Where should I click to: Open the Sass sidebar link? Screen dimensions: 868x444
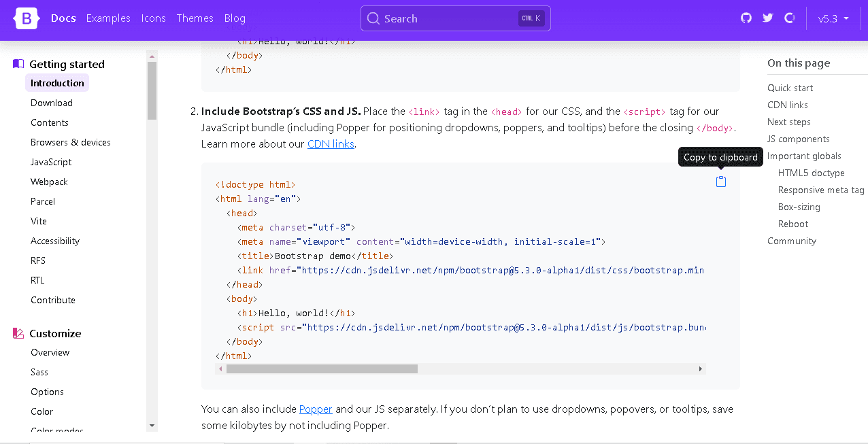pyautogui.click(x=39, y=372)
